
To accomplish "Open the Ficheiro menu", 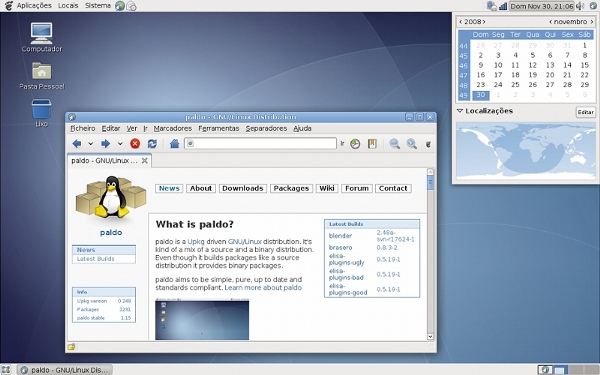I will coord(83,129).
